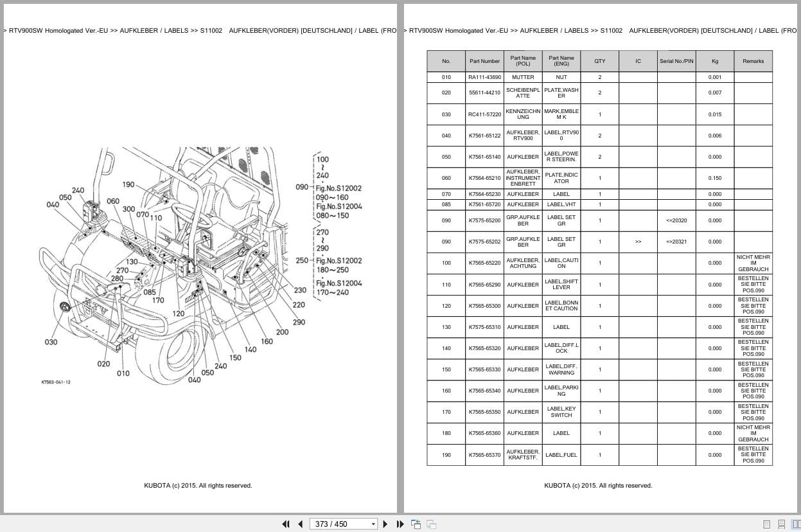Click the grayed go-to-next-view icon

[x=431, y=524]
